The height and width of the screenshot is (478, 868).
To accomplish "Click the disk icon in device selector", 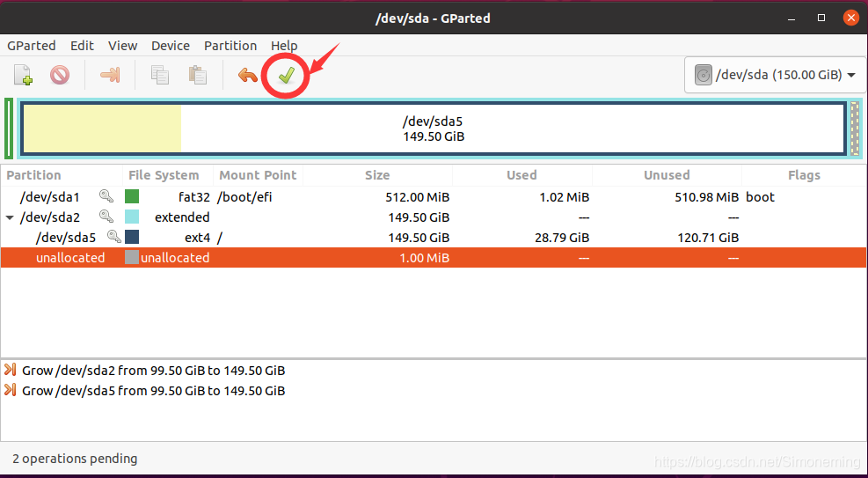I will point(703,75).
